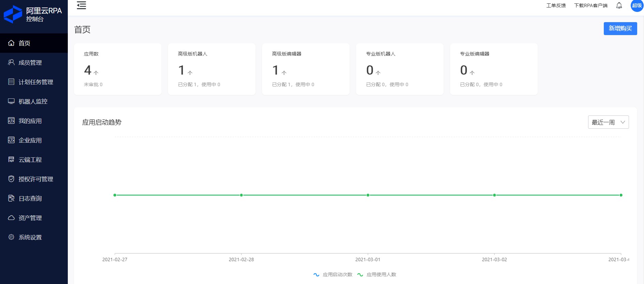Click the 首页 page heading

pyautogui.click(x=82, y=30)
